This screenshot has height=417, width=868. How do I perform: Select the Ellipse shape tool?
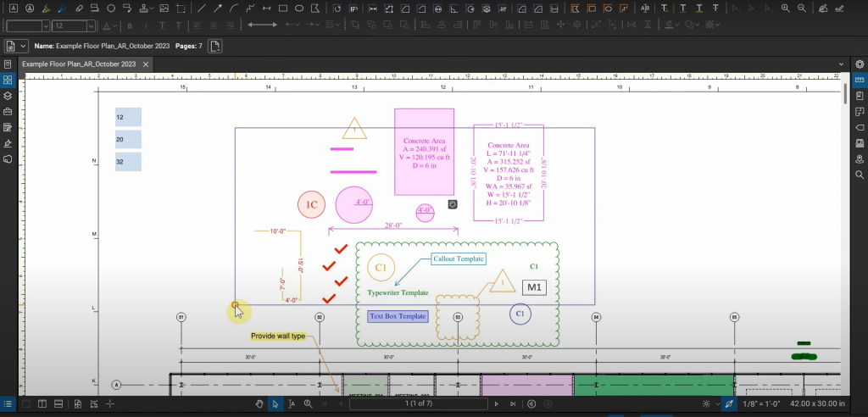(299, 8)
